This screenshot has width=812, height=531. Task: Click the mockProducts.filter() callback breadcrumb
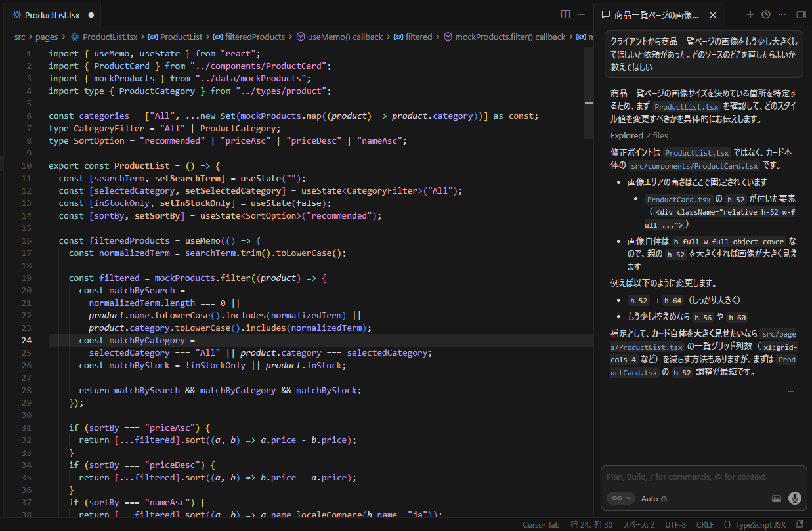[504, 37]
